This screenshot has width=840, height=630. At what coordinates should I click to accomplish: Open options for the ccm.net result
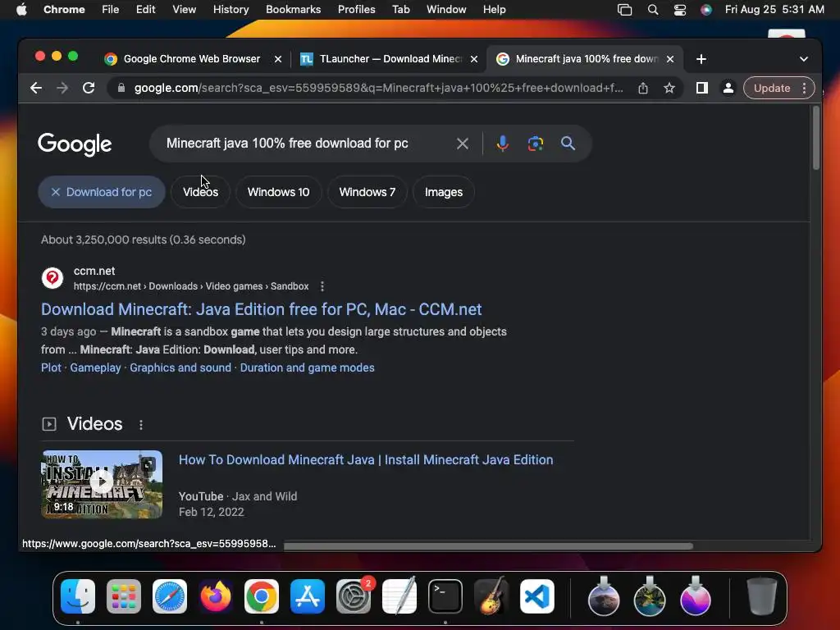pyautogui.click(x=322, y=286)
